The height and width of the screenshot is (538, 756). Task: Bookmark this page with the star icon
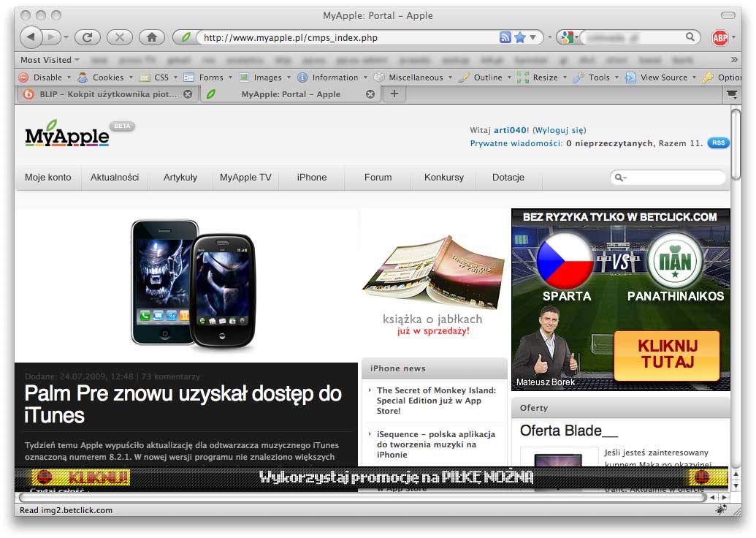point(520,37)
